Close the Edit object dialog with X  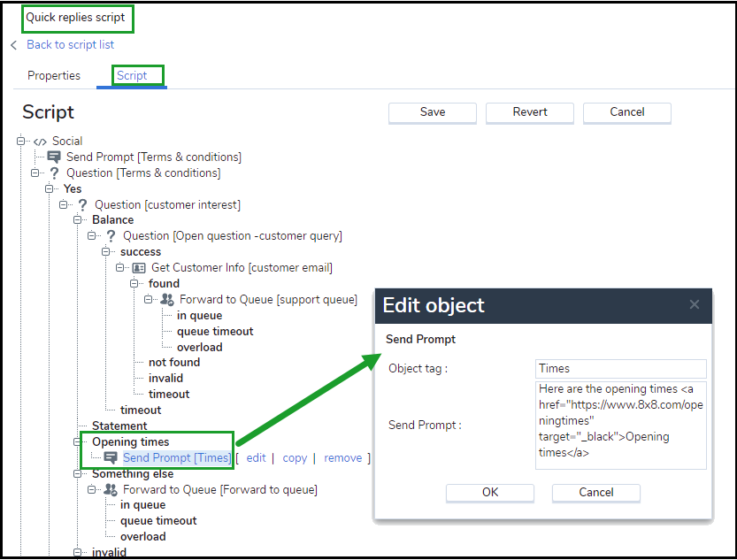(694, 305)
